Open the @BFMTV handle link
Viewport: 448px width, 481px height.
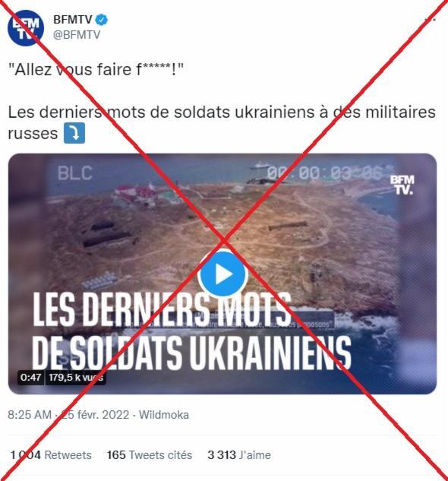[77, 35]
